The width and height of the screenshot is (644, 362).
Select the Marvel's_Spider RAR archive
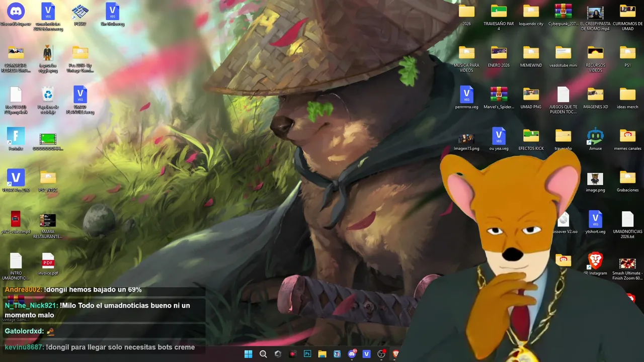click(499, 98)
